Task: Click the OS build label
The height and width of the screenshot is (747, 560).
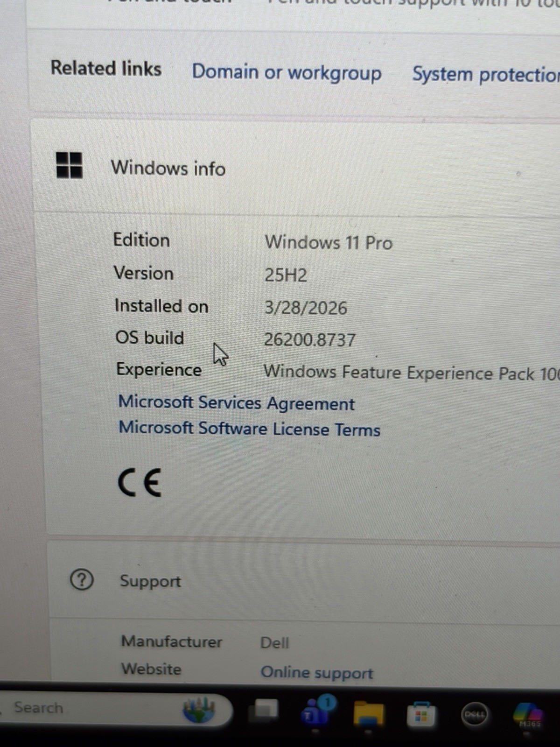Action: coord(150,338)
